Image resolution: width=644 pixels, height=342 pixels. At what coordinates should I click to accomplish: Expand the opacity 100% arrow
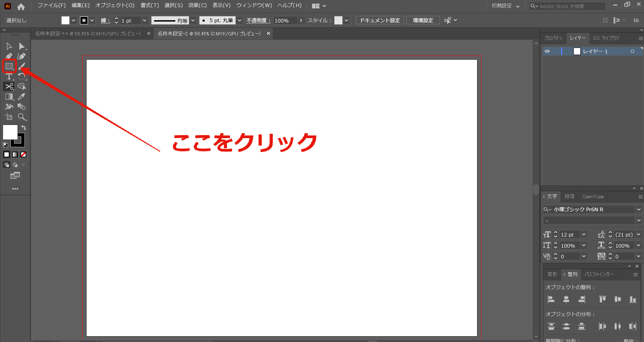click(x=301, y=21)
